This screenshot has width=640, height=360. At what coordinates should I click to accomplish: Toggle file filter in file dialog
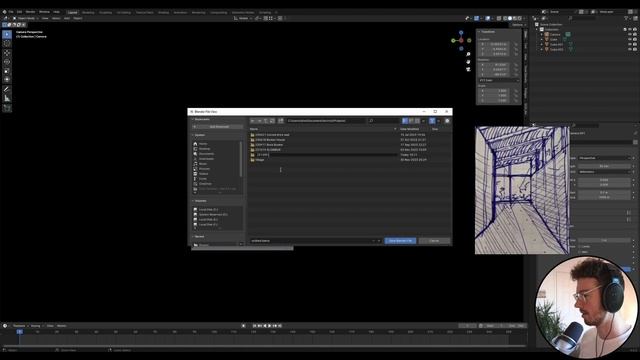tap(432, 121)
